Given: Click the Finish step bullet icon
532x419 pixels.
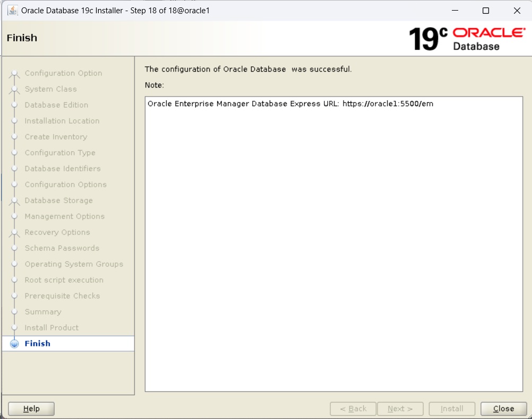Looking at the screenshot, I should point(15,344).
